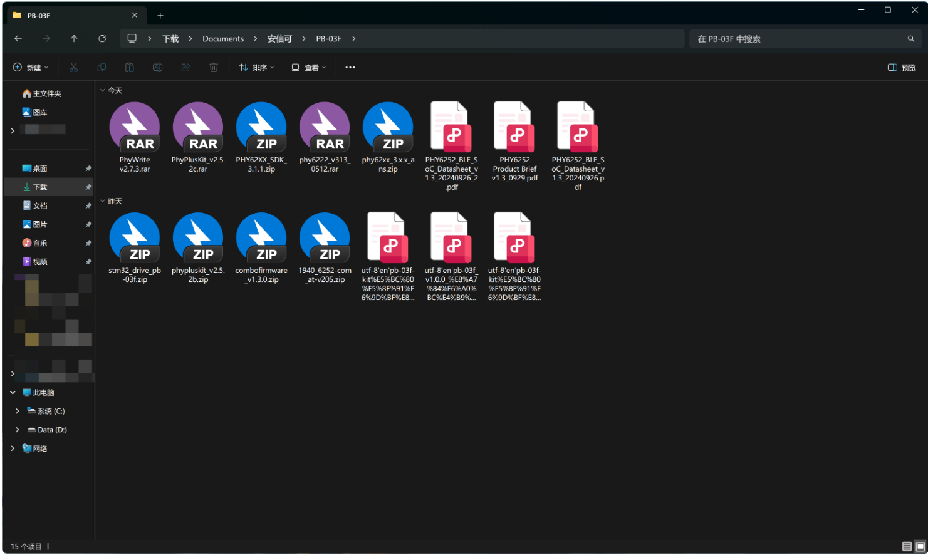Close the PB-03F tab
928x560 pixels.
coord(135,15)
